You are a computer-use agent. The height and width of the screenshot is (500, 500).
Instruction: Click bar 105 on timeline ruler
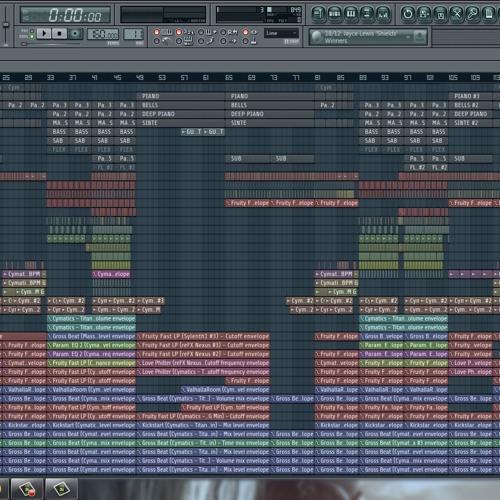click(x=453, y=77)
